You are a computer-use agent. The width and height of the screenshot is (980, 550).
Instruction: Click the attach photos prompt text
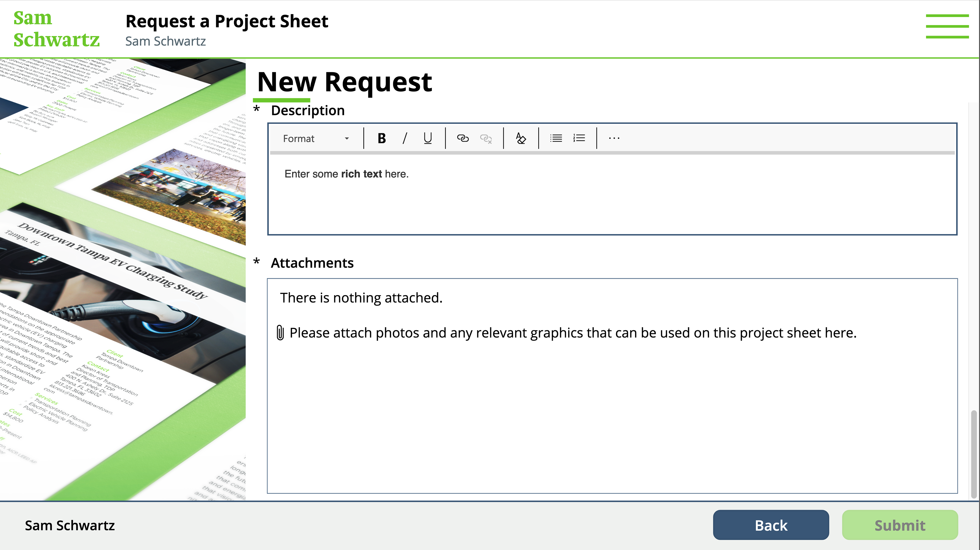coord(572,332)
